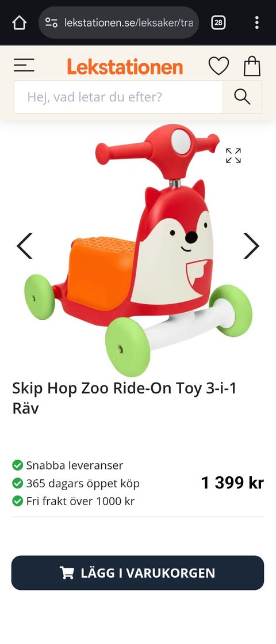Open the shopping bag cart icon
Screen dimensions: 276x644
[252, 66]
